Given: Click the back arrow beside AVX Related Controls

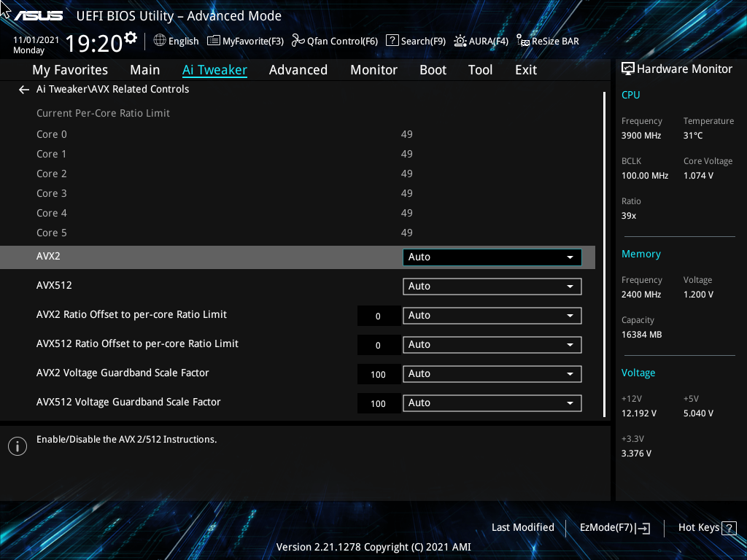Looking at the screenshot, I should pos(24,90).
